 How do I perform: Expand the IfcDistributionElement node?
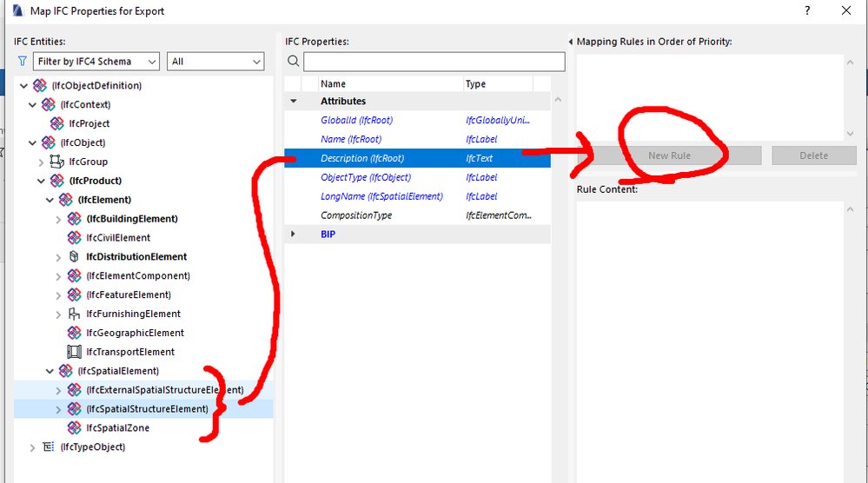click(58, 257)
